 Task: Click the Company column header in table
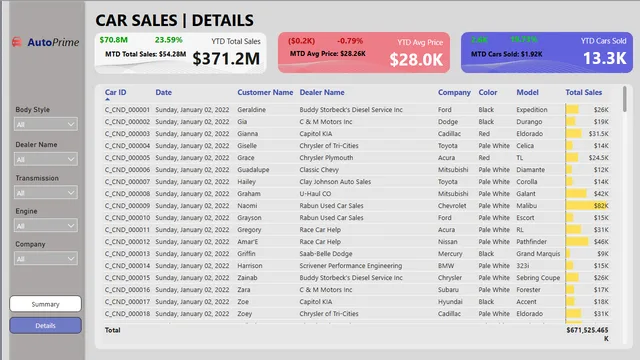[x=454, y=92]
